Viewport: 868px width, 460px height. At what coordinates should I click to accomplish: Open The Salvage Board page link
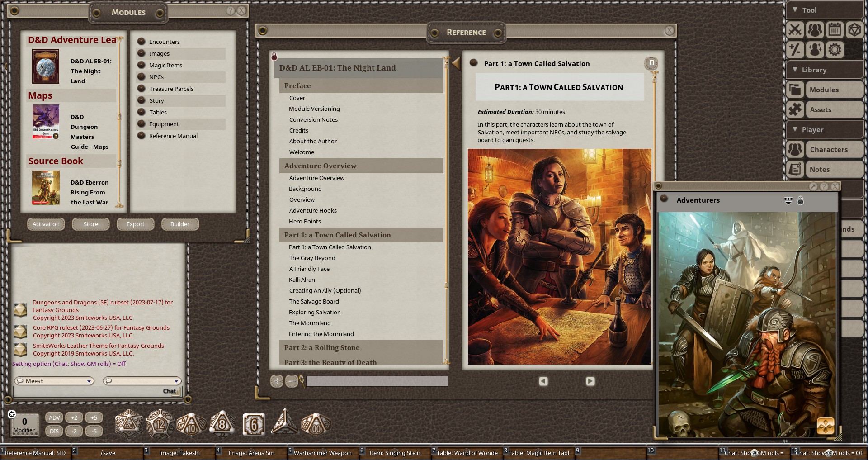314,302
